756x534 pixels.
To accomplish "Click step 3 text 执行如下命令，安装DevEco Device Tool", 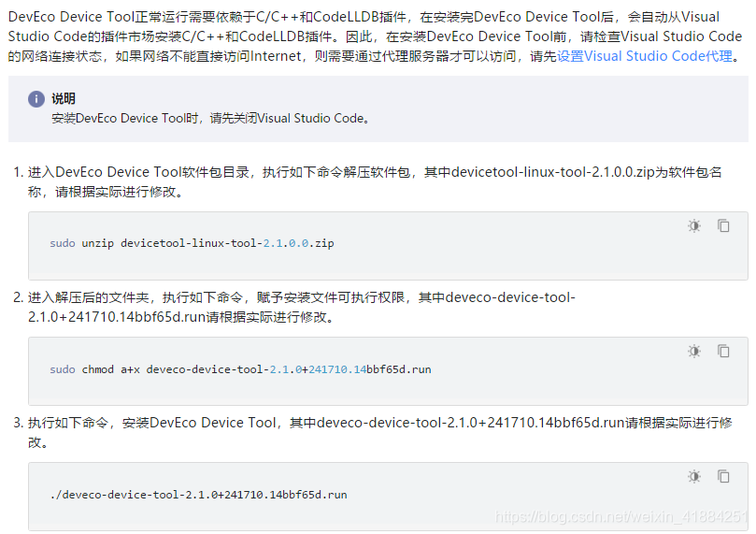I will [152, 423].
